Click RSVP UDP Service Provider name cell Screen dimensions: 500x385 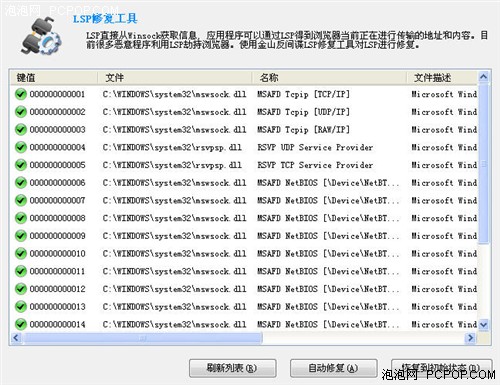(315, 147)
